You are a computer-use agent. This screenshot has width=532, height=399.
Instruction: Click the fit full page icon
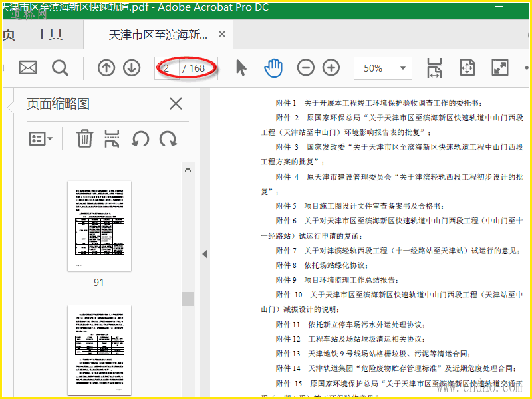pyautogui.click(x=467, y=68)
